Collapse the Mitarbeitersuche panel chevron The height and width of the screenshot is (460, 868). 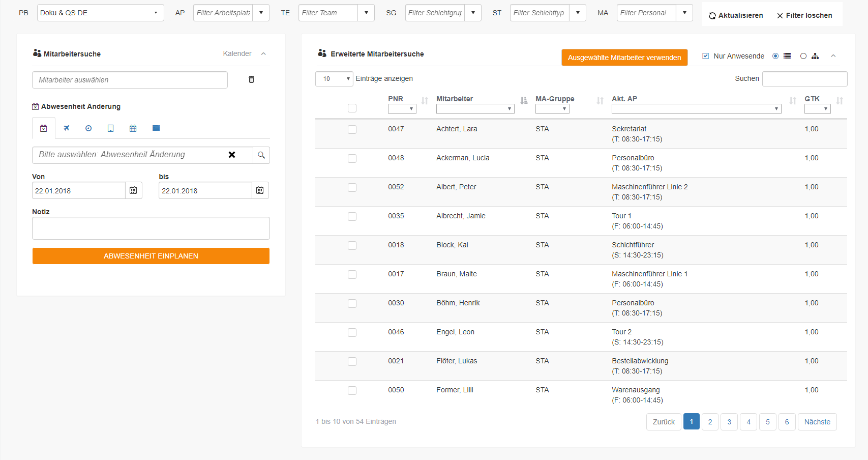(x=263, y=53)
